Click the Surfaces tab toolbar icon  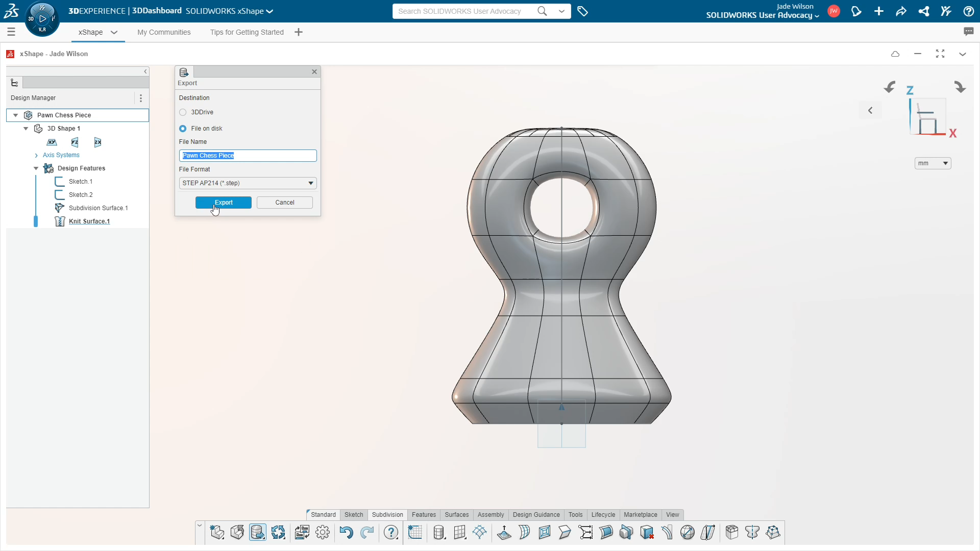pyautogui.click(x=457, y=514)
